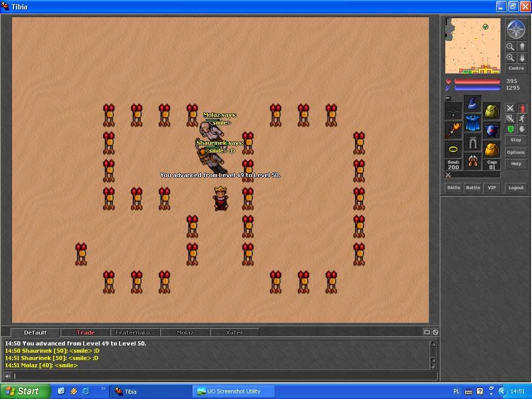Select the fire wand weapon slot
Screen dimensions: 532x399
[453, 130]
